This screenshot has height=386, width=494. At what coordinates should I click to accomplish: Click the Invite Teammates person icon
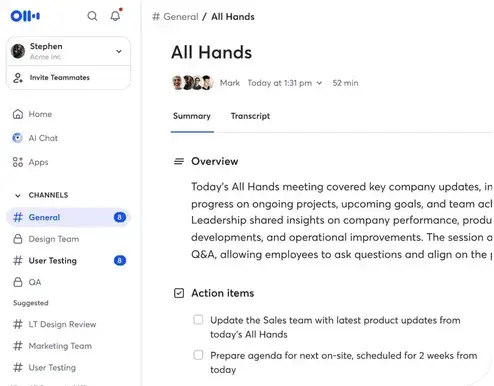pyautogui.click(x=18, y=78)
